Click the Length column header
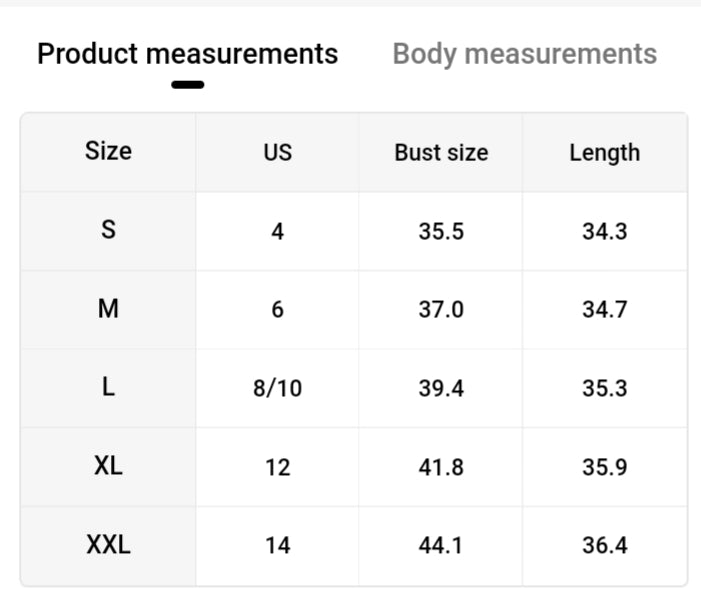This screenshot has height=599, width=701. point(604,152)
